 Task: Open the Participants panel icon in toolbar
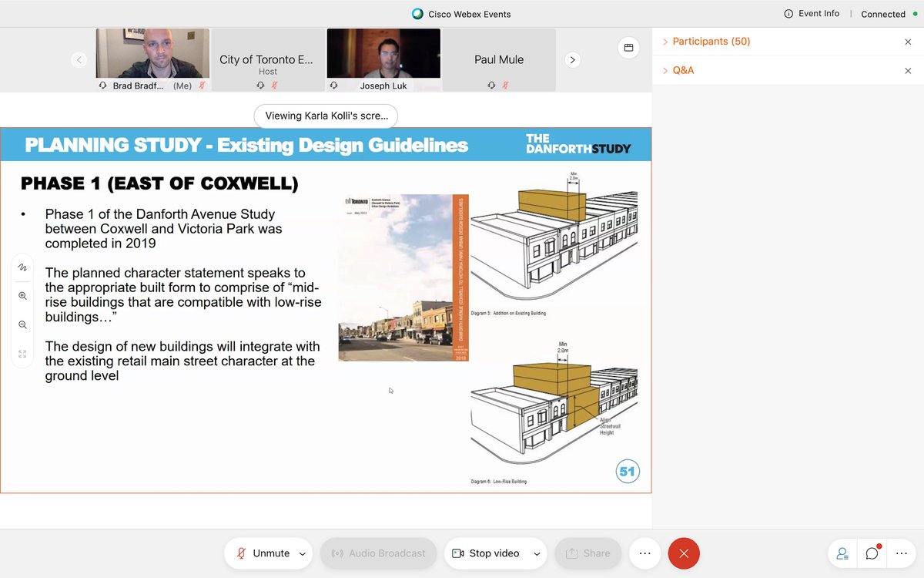(x=842, y=553)
